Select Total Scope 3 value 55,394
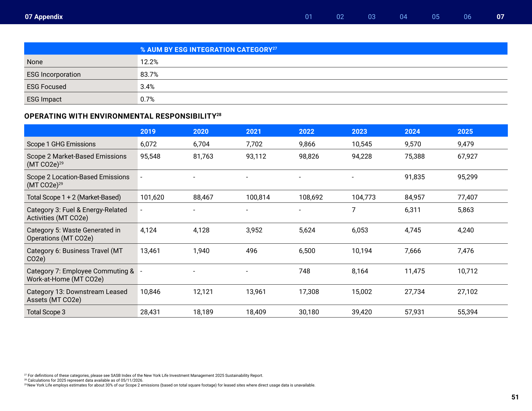The width and height of the screenshot is (532, 411). (x=468, y=312)
